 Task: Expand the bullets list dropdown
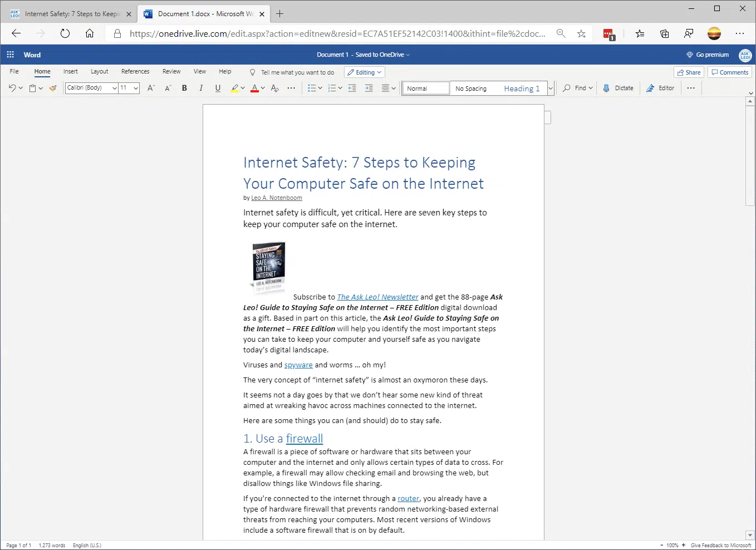[320, 88]
